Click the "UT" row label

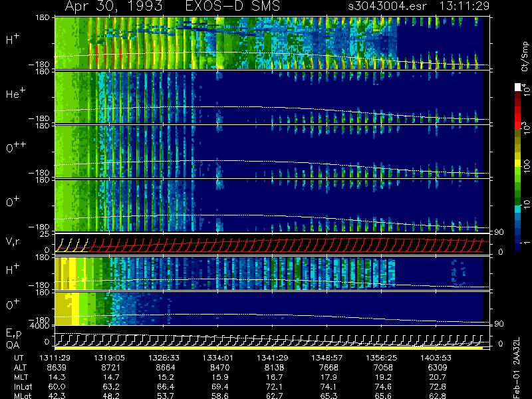pos(19,358)
